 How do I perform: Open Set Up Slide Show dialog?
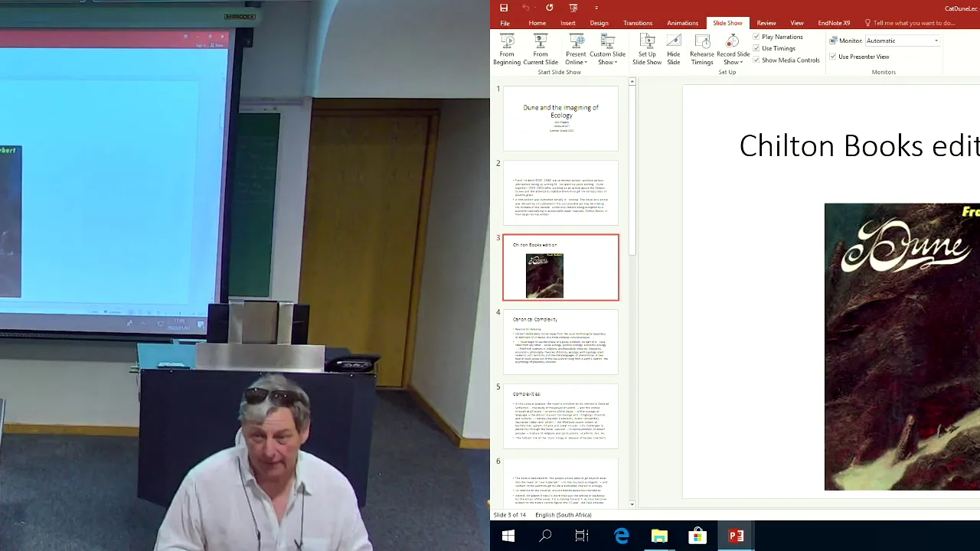click(647, 50)
